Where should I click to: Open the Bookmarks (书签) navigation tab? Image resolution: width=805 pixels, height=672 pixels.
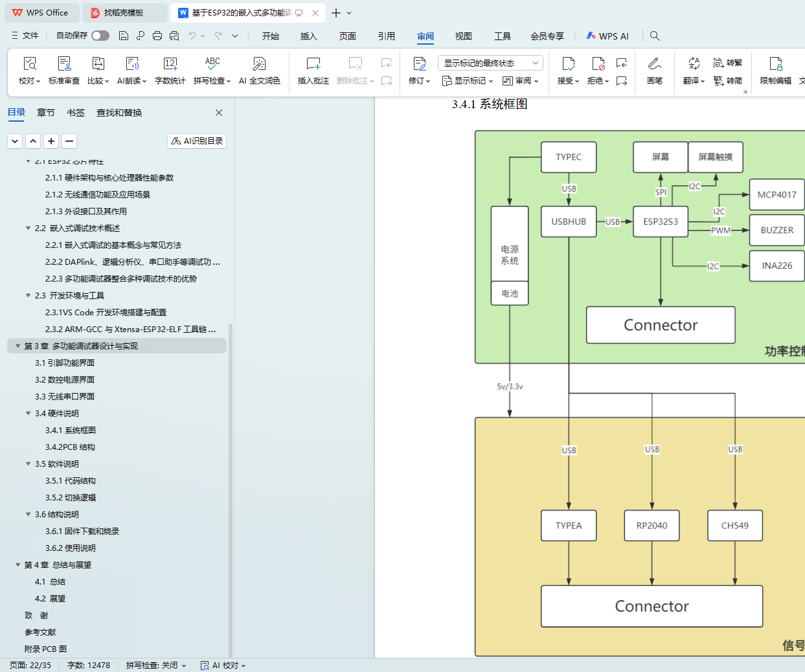tap(76, 113)
